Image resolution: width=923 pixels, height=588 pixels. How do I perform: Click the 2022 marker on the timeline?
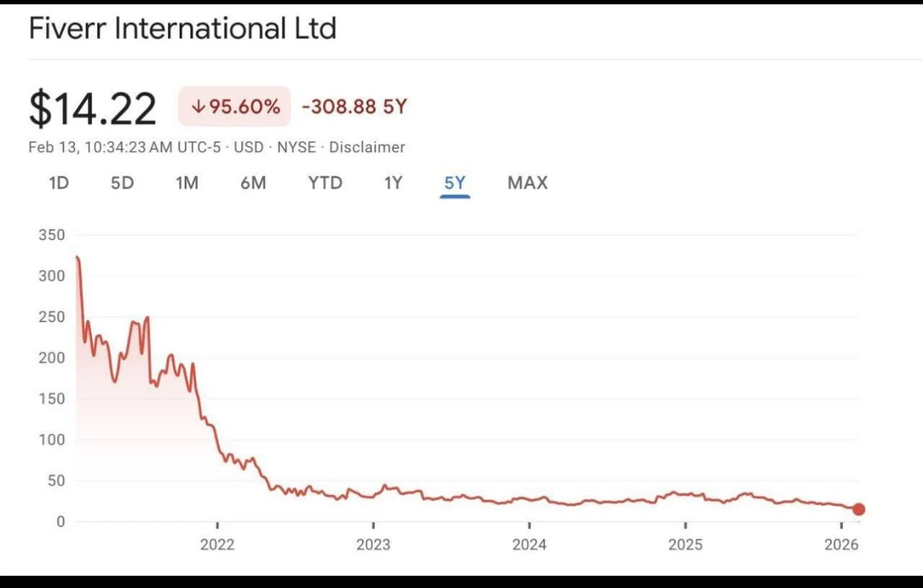coord(217,544)
